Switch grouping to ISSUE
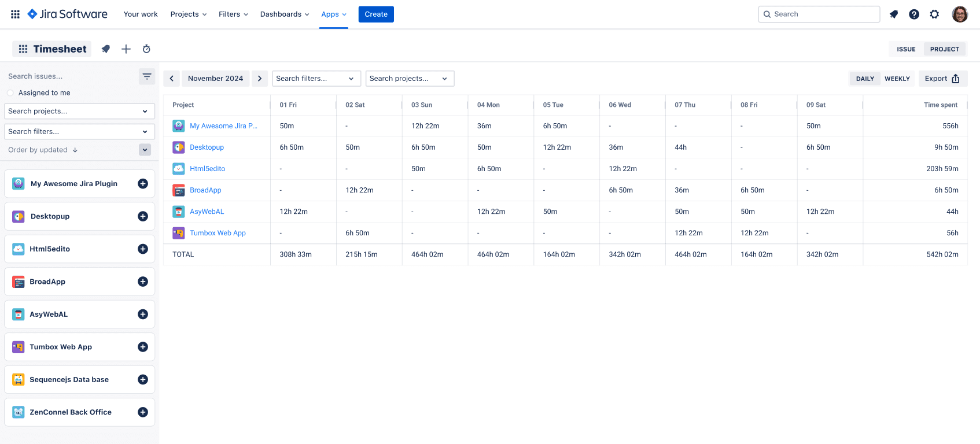This screenshot has width=980, height=444. point(906,49)
